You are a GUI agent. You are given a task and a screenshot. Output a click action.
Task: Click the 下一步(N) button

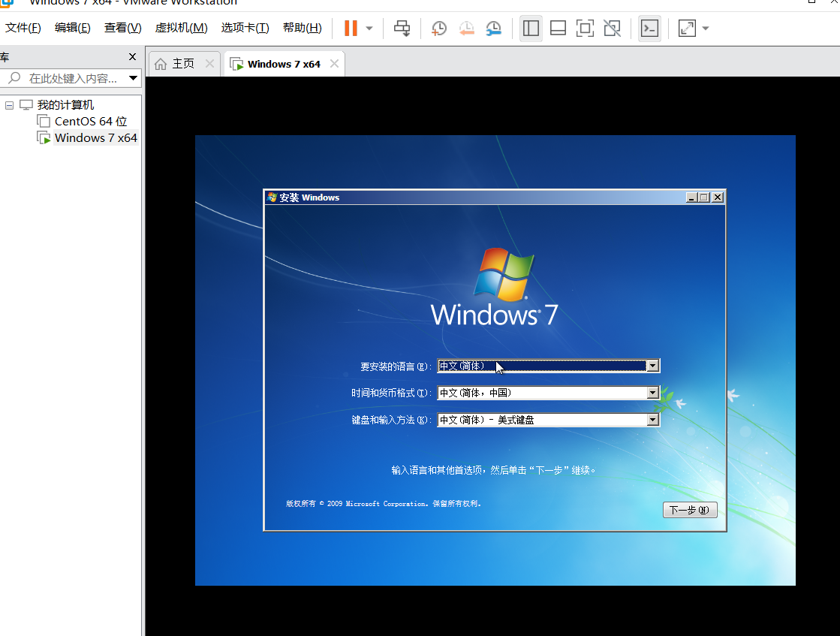click(689, 510)
